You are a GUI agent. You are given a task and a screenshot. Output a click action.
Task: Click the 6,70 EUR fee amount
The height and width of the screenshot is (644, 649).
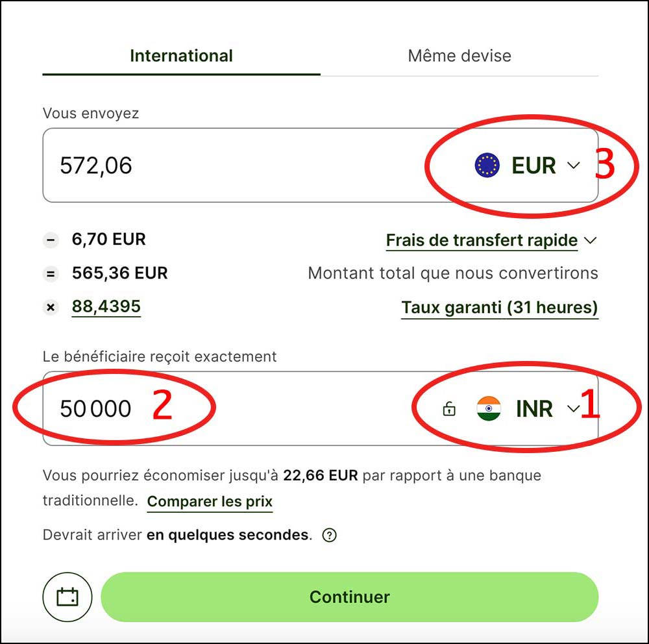[x=109, y=240]
